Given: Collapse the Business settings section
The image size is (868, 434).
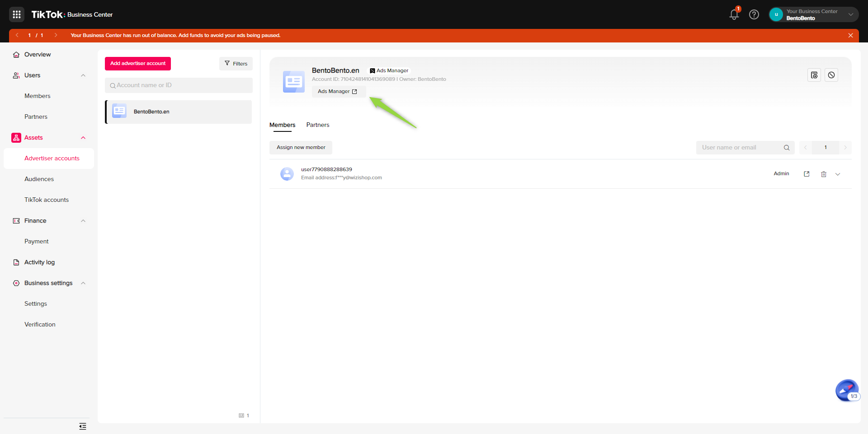Looking at the screenshot, I should pyautogui.click(x=83, y=283).
